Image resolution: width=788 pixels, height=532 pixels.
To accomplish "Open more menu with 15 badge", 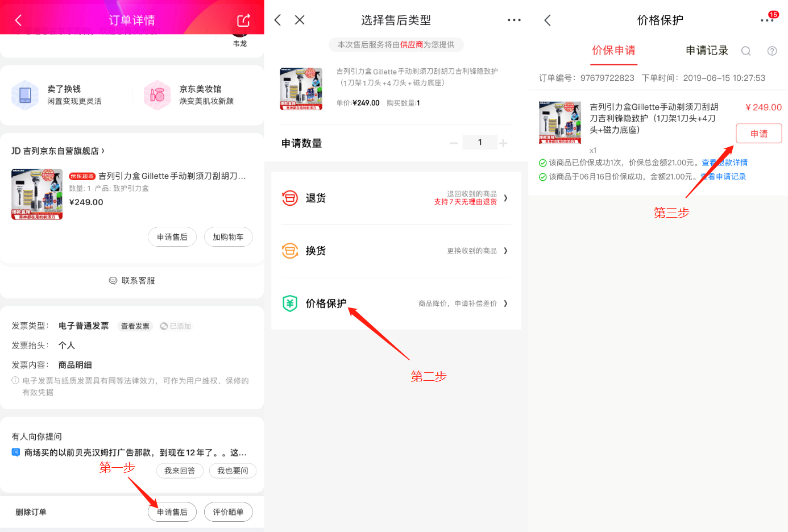I will (768, 20).
